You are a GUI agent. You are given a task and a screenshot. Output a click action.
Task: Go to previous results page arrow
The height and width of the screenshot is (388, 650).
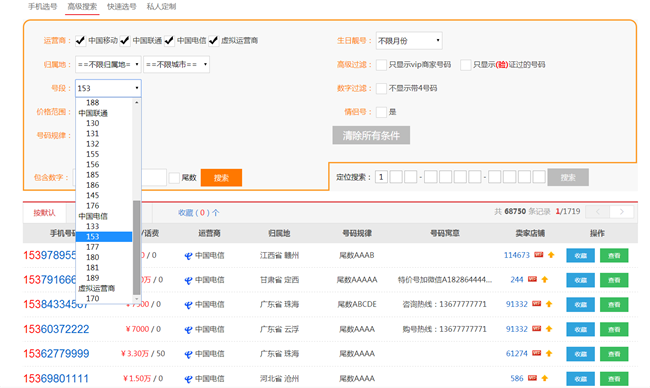point(598,212)
